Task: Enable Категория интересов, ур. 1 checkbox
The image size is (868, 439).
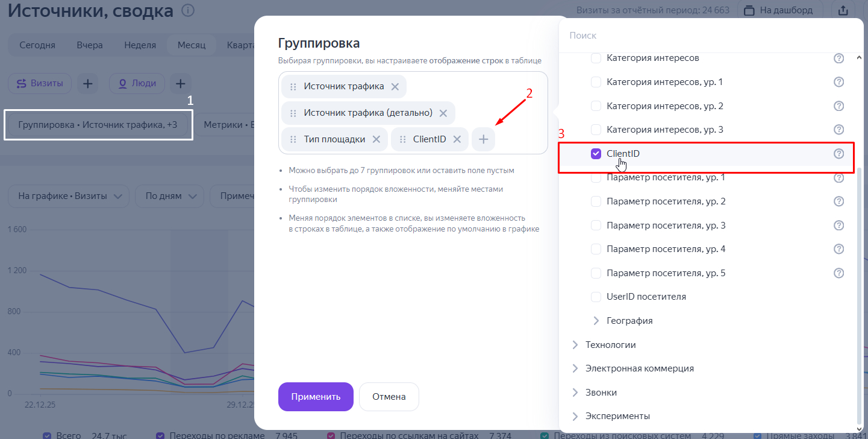Action: (x=596, y=82)
